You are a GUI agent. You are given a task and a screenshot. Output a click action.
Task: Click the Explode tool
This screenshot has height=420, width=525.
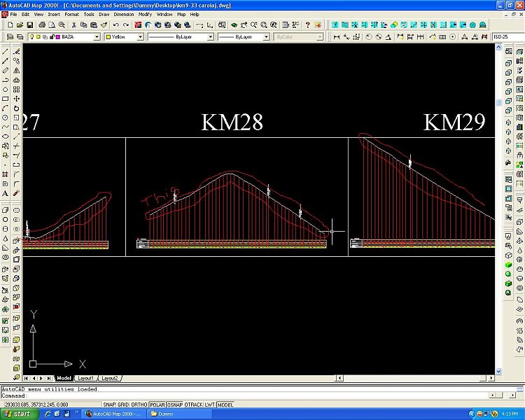point(16,193)
